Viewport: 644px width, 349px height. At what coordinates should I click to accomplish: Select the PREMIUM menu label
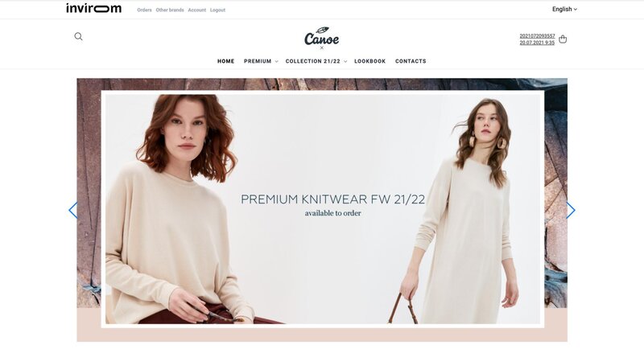258,61
